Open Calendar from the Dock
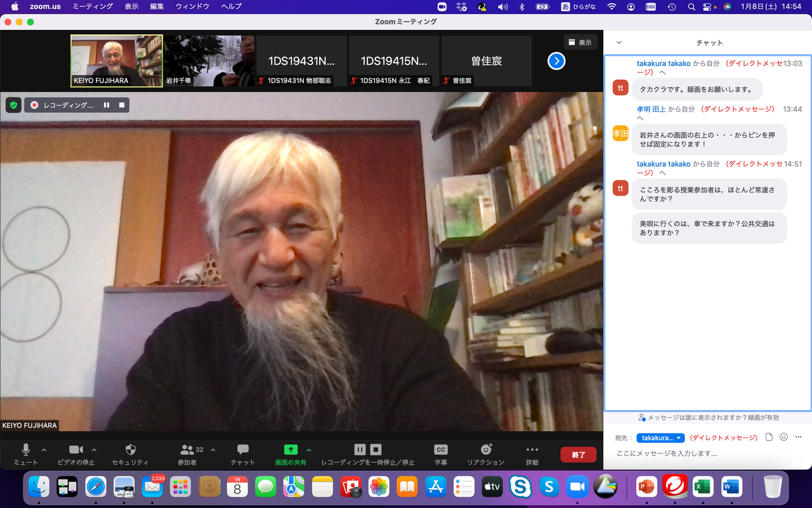The image size is (812, 508). (x=237, y=487)
